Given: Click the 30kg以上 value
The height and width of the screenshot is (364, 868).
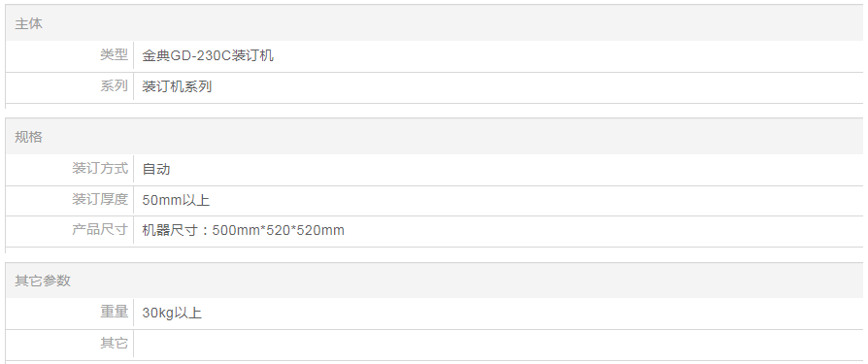Looking at the screenshot, I should pos(172,314).
